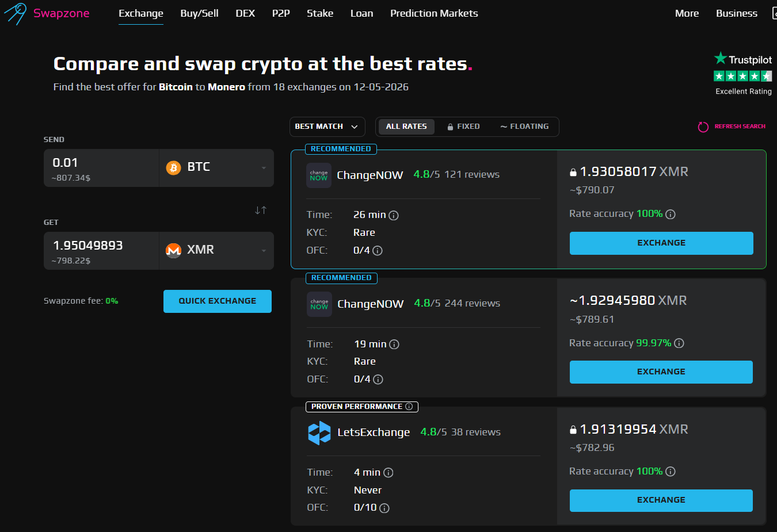Image resolution: width=777 pixels, height=532 pixels.
Task: Open the Prediction Markets tab
Action: coord(434,13)
